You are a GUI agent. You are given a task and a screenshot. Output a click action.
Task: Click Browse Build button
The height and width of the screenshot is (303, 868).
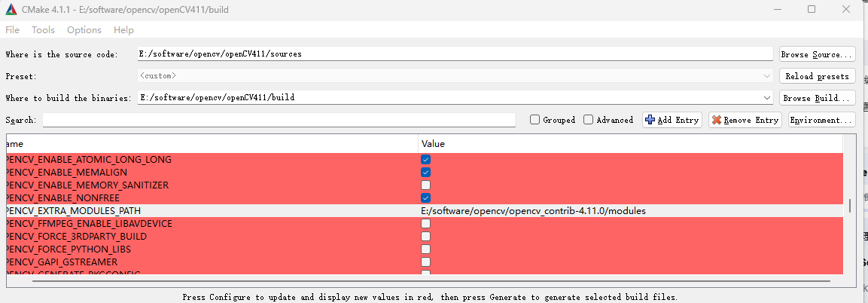[x=817, y=98]
